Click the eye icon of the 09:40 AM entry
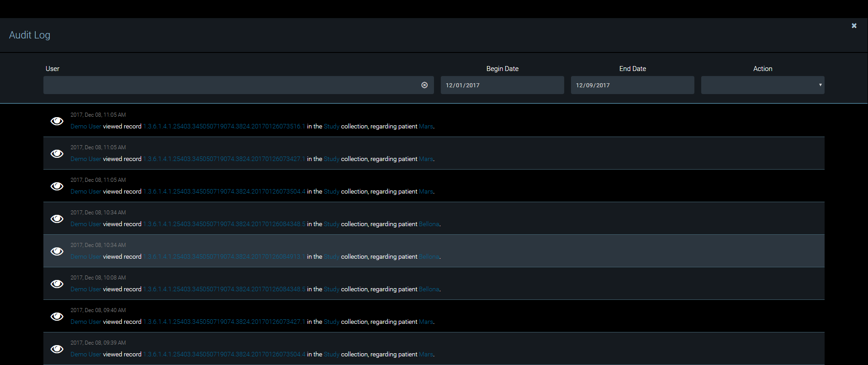Screen dimensions: 868x365 tap(57, 317)
